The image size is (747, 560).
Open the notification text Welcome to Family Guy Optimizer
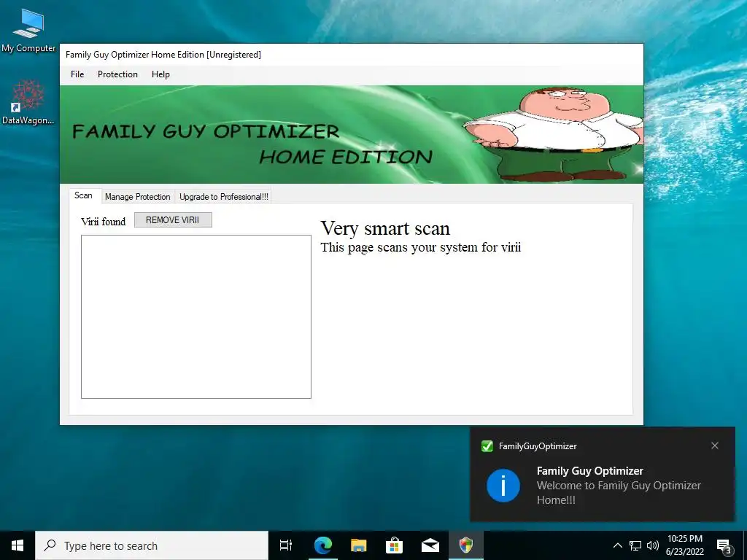(619, 493)
